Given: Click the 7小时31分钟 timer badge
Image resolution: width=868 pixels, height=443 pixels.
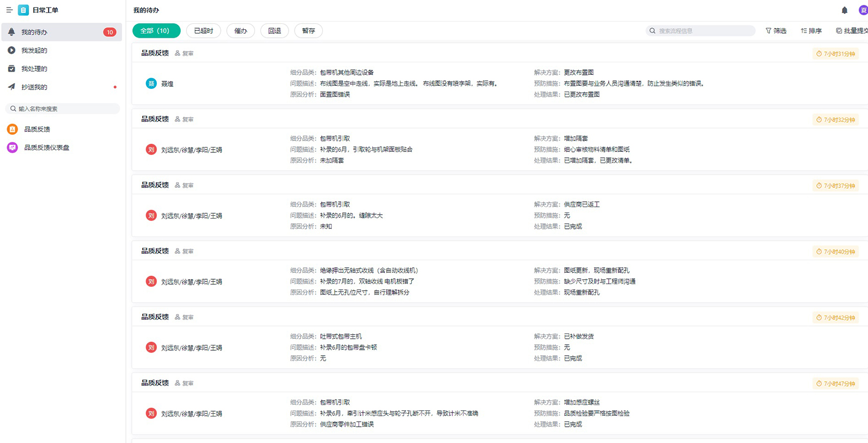Looking at the screenshot, I should (x=835, y=54).
